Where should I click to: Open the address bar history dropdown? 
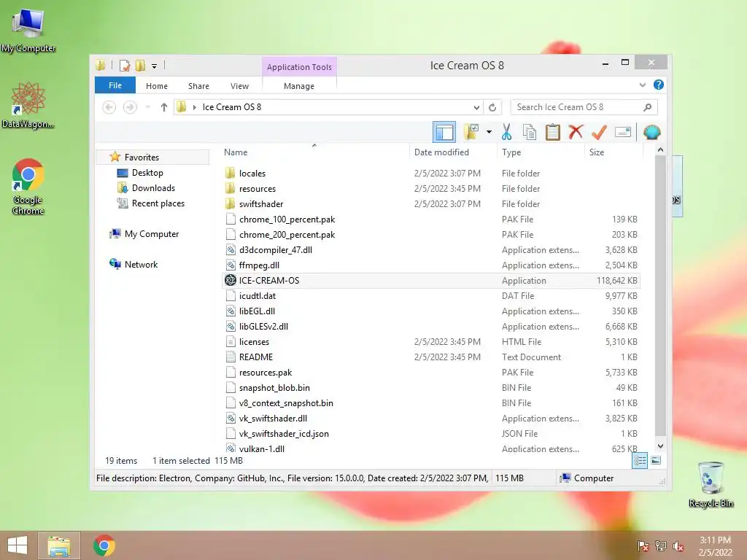(476, 108)
